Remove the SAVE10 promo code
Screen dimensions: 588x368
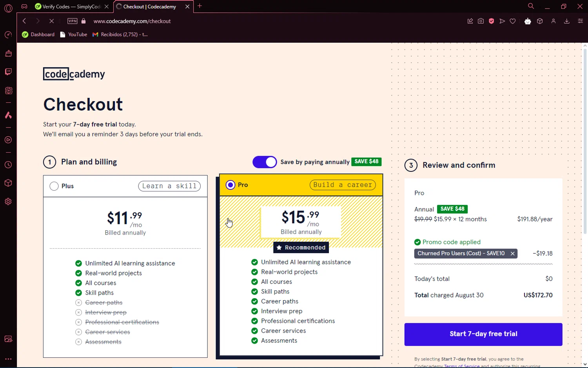512,253
